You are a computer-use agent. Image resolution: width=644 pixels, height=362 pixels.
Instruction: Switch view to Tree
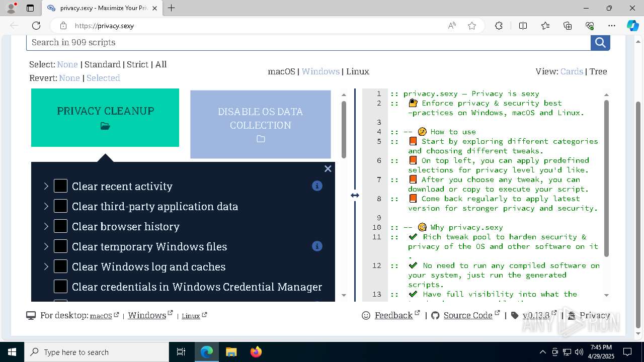pyautogui.click(x=598, y=71)
